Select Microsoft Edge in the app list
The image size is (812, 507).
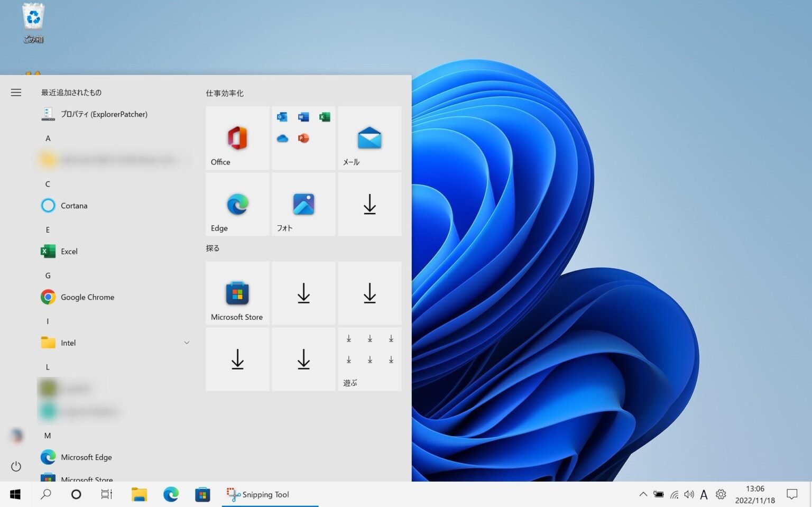coord(86,457)
